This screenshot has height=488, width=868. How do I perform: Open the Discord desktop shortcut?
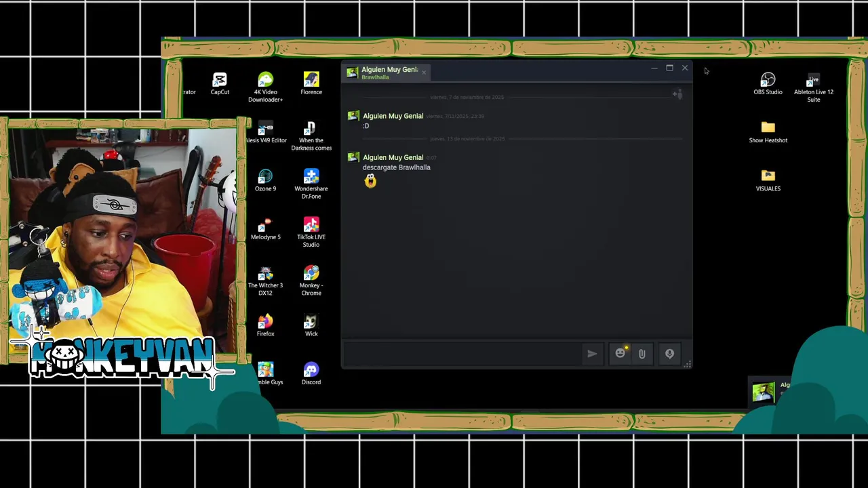(311, 373)
